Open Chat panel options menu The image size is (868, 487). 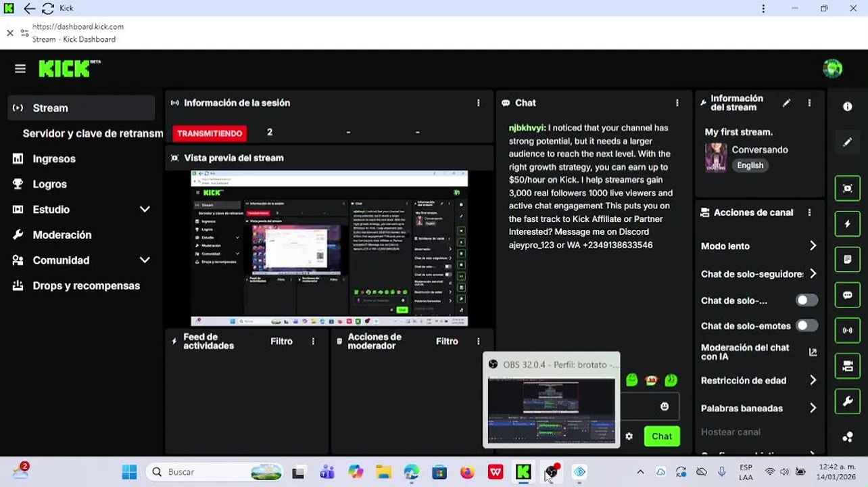[x=677, y=103]
